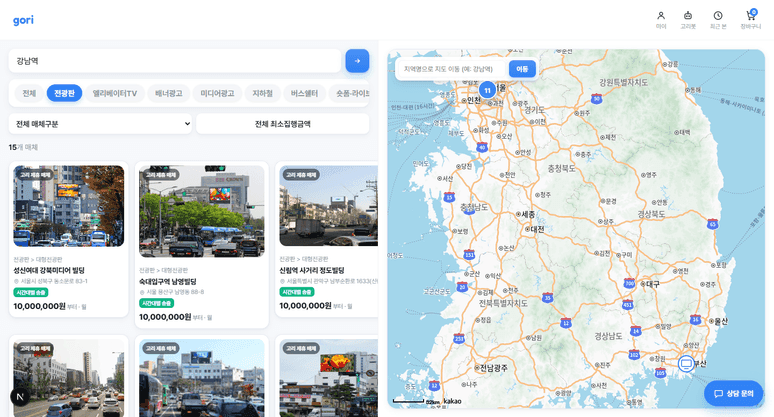774x417 pixels.
Task: Open the 성신여대 강북미디어 빌딩 photo
Action: tap(69, 206)
